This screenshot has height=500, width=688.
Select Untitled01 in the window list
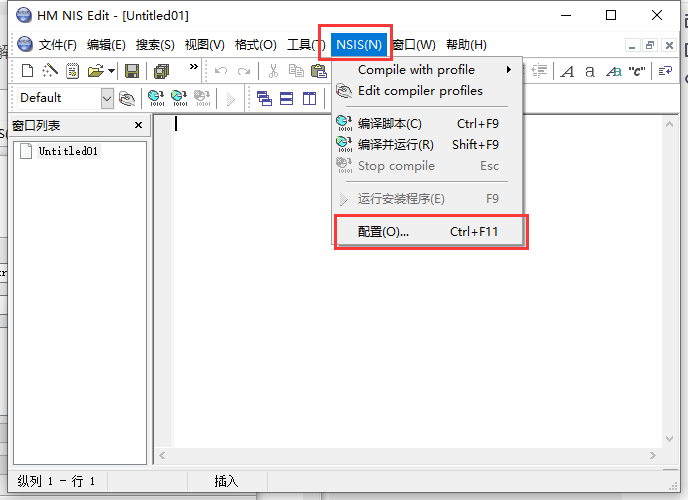point(68,151)
